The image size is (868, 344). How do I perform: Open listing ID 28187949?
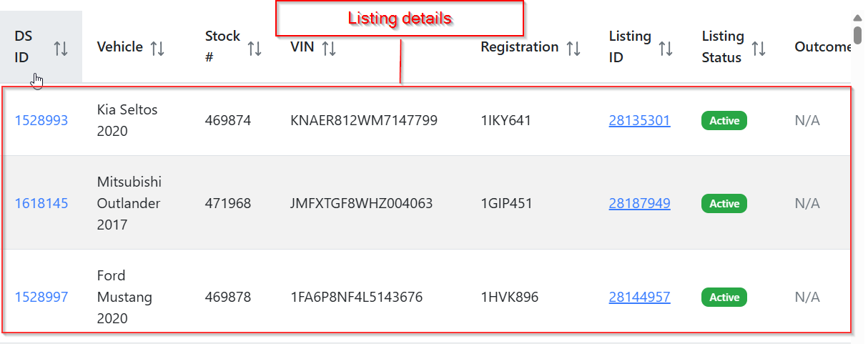(639, 203)
